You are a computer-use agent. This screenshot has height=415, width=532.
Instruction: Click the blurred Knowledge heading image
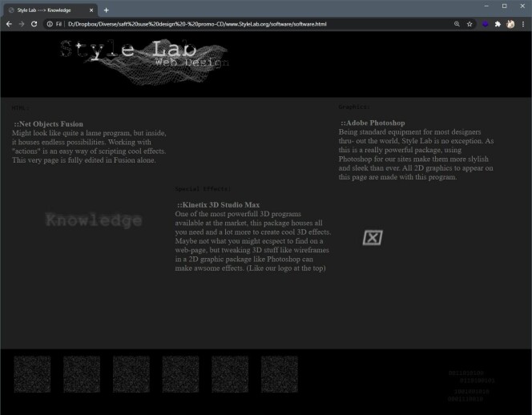94,220
